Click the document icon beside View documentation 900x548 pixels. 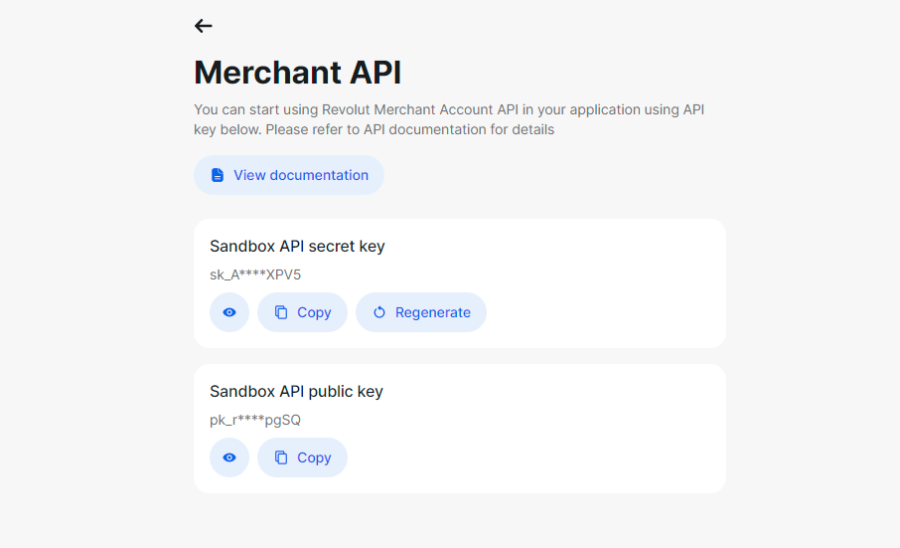point(218,175)
